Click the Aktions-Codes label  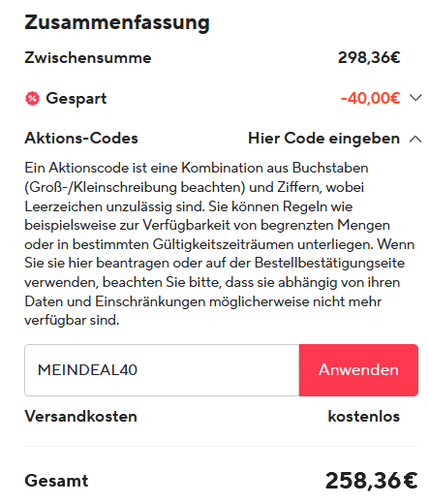click(81, 139)
